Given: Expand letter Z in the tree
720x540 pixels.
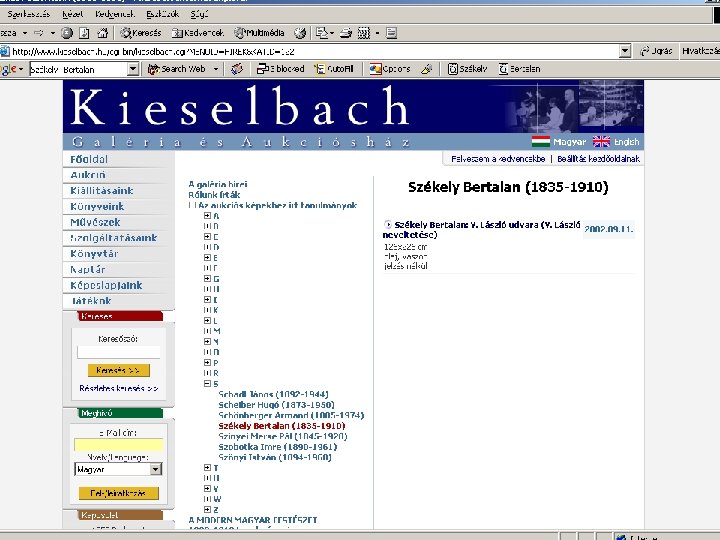Looking at the screenshot, I should click(207, 509).
